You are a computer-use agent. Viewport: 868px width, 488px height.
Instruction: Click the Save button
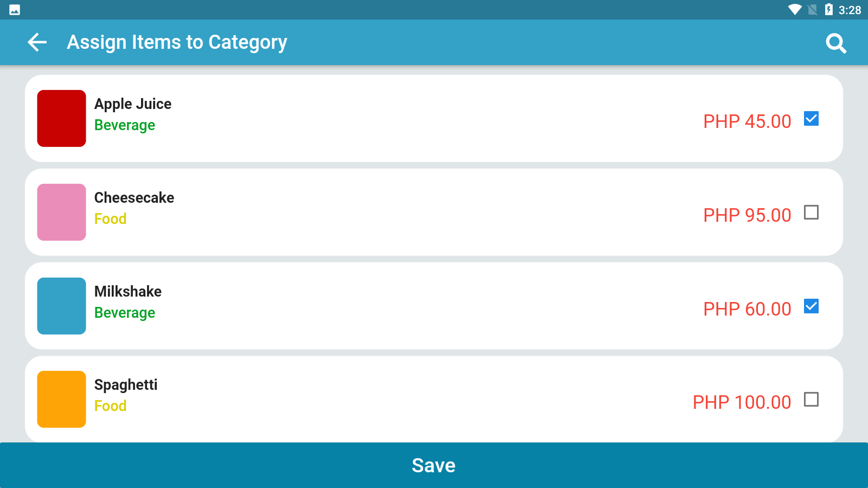(434, 465)
